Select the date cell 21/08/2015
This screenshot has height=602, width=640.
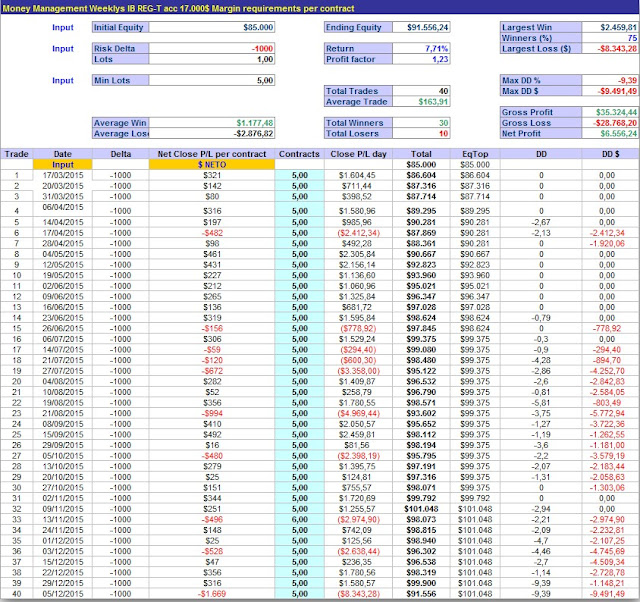62,413
